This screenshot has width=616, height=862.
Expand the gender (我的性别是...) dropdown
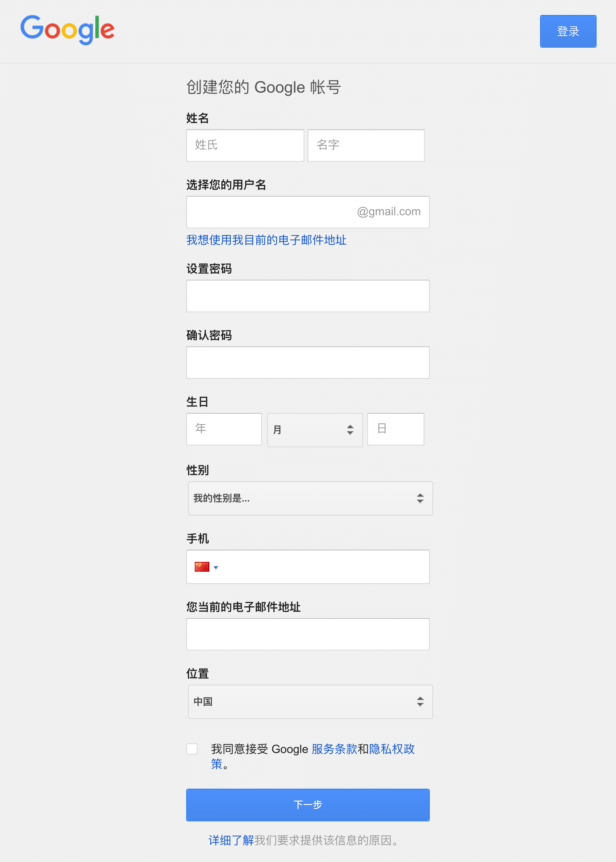coord(310,498)
